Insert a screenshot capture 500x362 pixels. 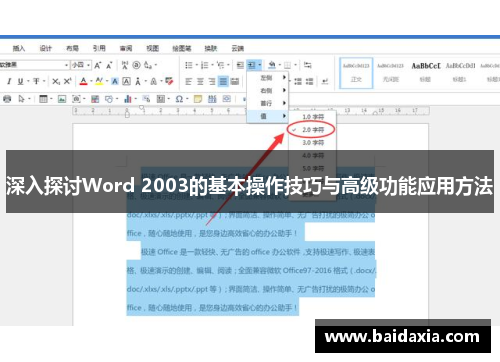pos(76,99)
